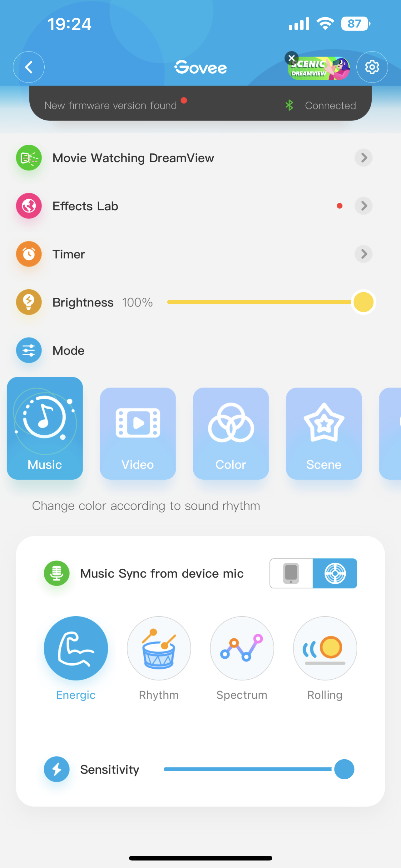Image resolution: width=401 pixels, height=868 pixels.
Task: Open Effects Lab via its chevron arrow
Action: pyautogui.click(x=364, y=206)
